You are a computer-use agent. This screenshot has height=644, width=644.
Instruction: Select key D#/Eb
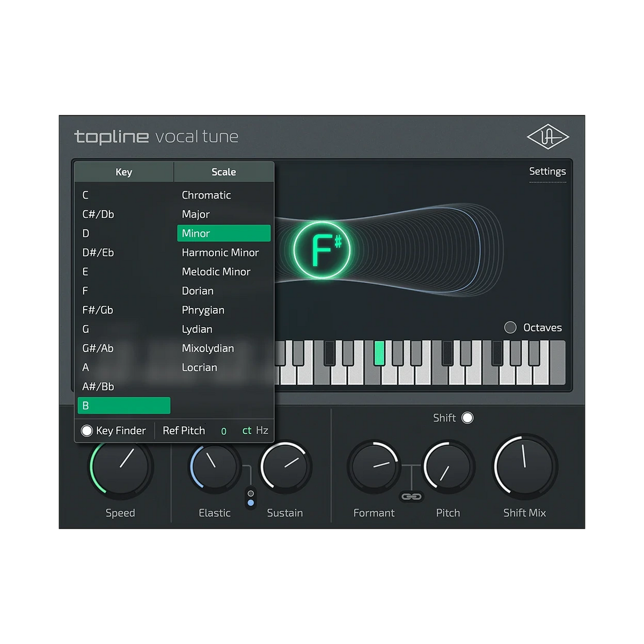point(124,252)
